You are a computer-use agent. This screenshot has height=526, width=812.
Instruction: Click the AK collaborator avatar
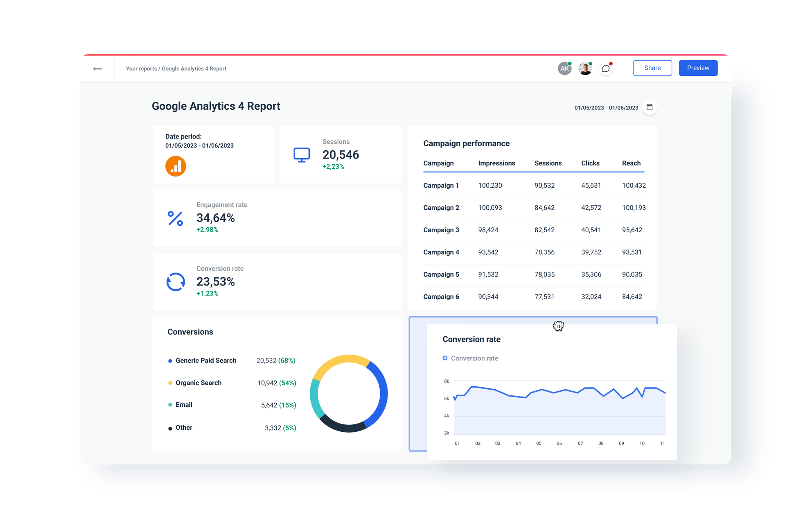tap(564, 68)
